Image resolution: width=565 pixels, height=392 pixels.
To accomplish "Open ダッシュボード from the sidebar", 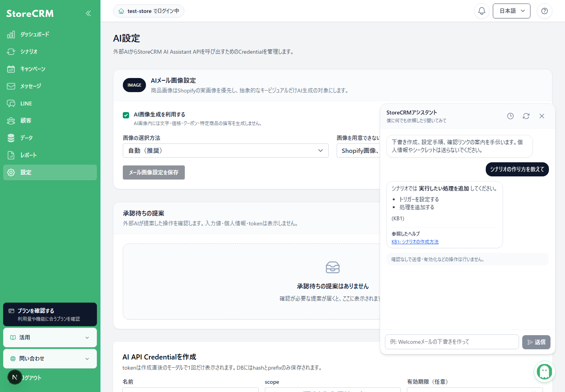I will (x=50, y=34).
